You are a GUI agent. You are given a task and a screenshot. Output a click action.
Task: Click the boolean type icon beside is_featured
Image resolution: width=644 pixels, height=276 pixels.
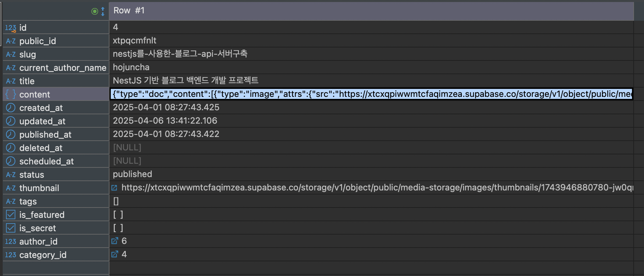11,215
